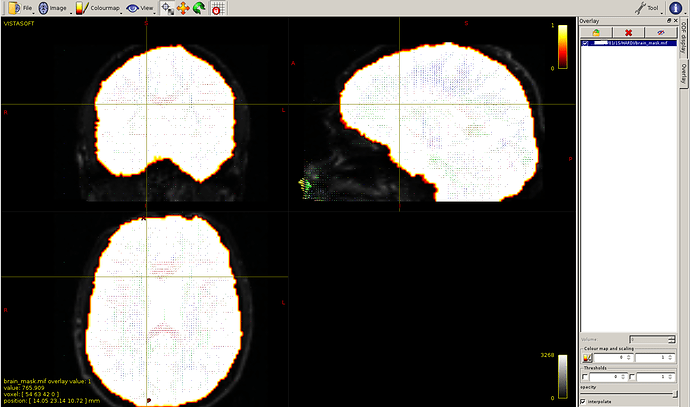690x407 pixels.
Task: Open the Image menu
Action: [x=53, y=8]
